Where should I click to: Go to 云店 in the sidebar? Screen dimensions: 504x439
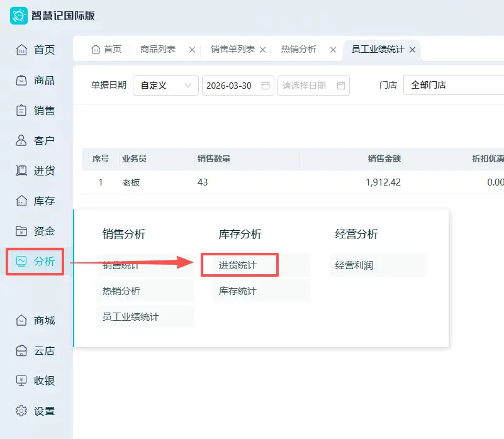(35, 350)
